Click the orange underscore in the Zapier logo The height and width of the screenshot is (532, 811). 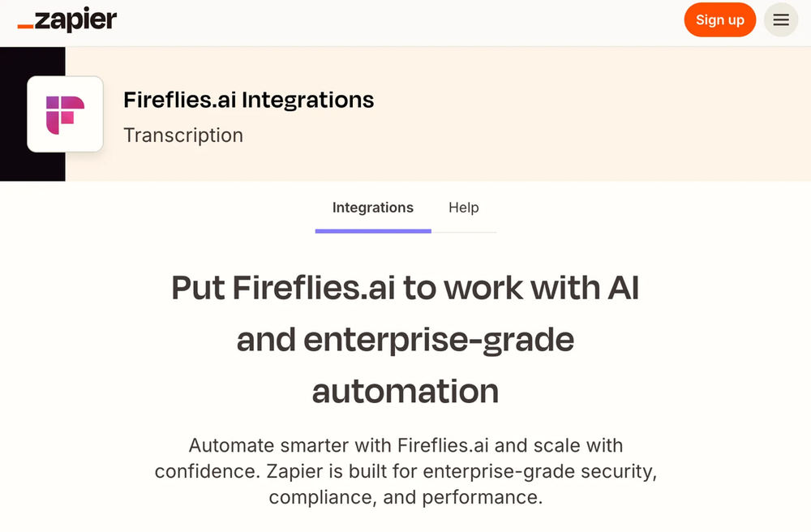(25, 27)
